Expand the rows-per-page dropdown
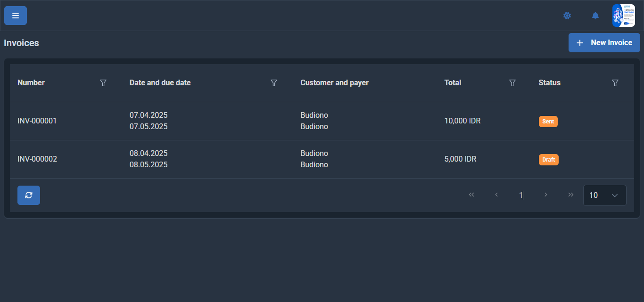This screenshot has width=644, height=302. point(605,195)
